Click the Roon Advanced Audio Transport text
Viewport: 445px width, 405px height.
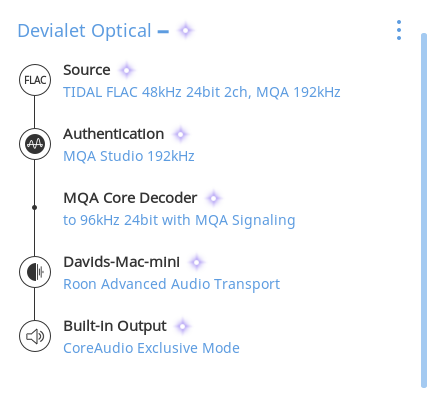[x=171, y=284]
